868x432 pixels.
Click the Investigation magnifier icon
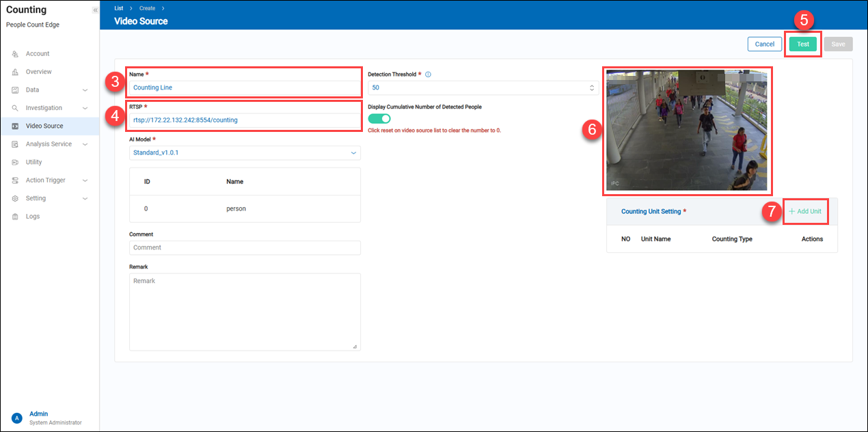[x=15, y=108]
